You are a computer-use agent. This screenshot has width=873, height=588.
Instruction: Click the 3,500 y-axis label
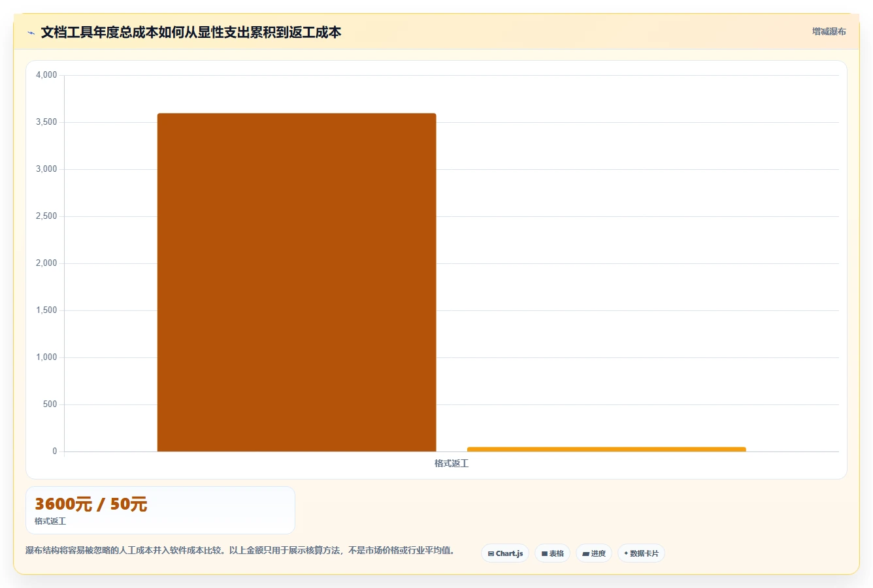pos(46,122)
